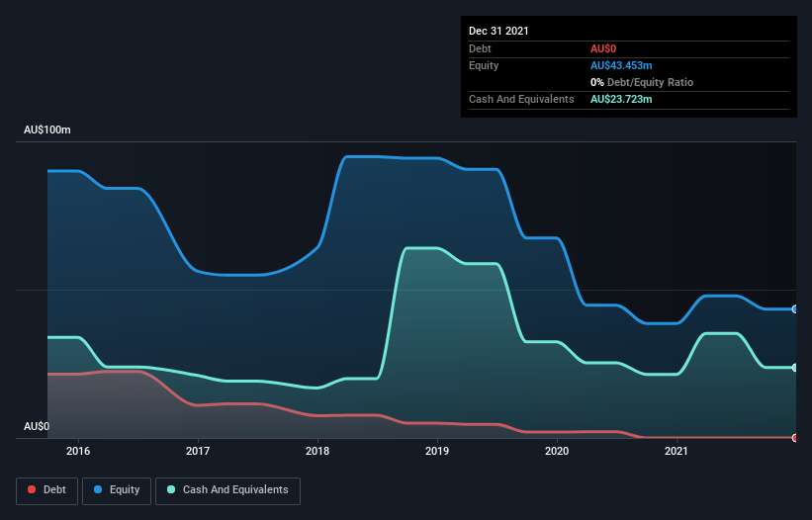Click the AU$23.723m cash value
812x520 pixels.
point(621,99)
